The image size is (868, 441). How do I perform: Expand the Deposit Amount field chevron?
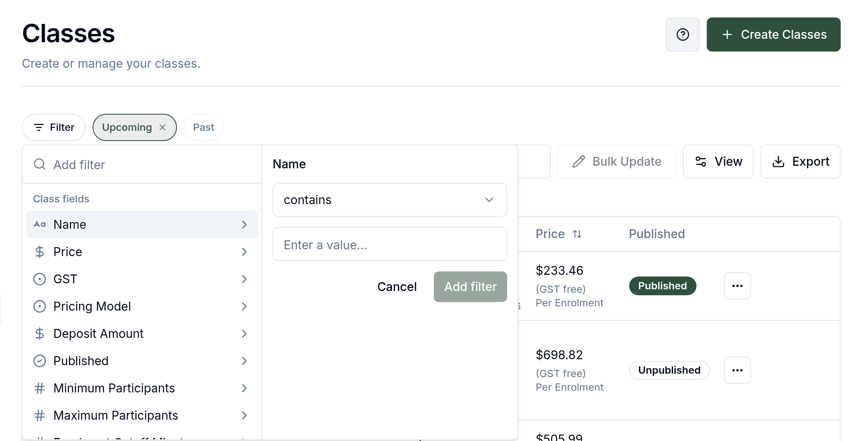[244, 334]
